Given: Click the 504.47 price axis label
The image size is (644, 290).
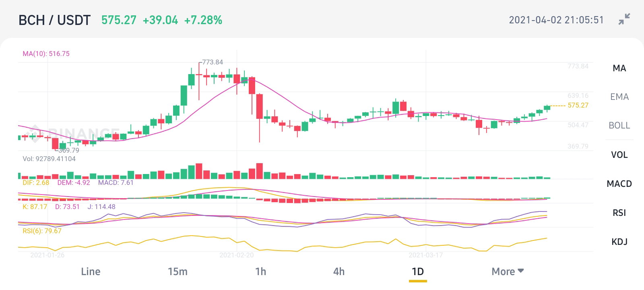Looking at the screenshot, I should pyautogui.click(x=578, y=125).
